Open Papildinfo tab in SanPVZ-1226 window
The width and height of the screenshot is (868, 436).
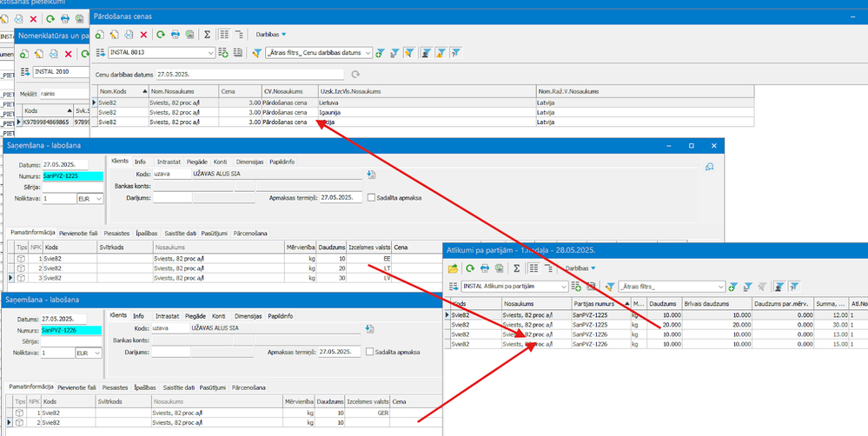tap(280, 316)
